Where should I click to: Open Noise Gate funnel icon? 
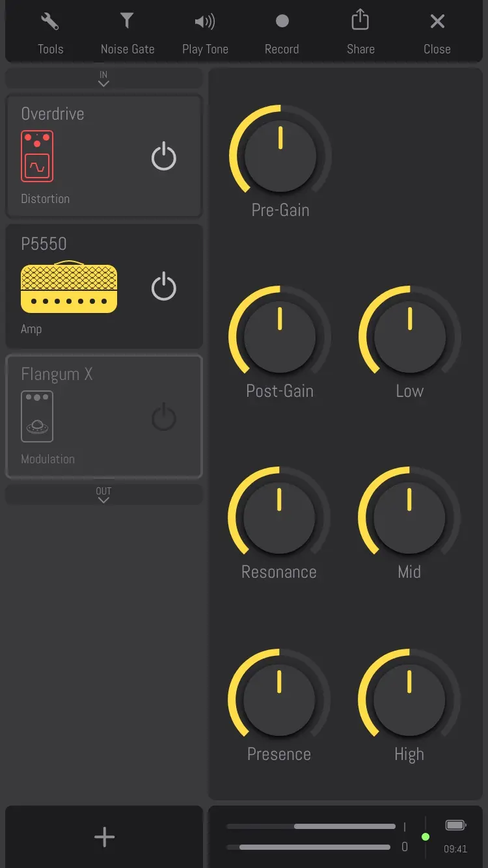127,21
